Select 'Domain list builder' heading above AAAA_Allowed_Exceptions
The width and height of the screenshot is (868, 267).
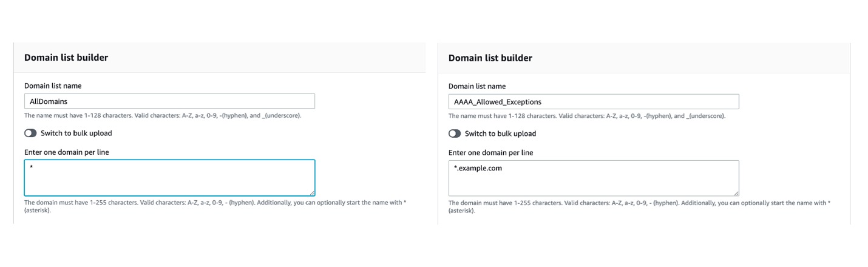coord(490,58)
